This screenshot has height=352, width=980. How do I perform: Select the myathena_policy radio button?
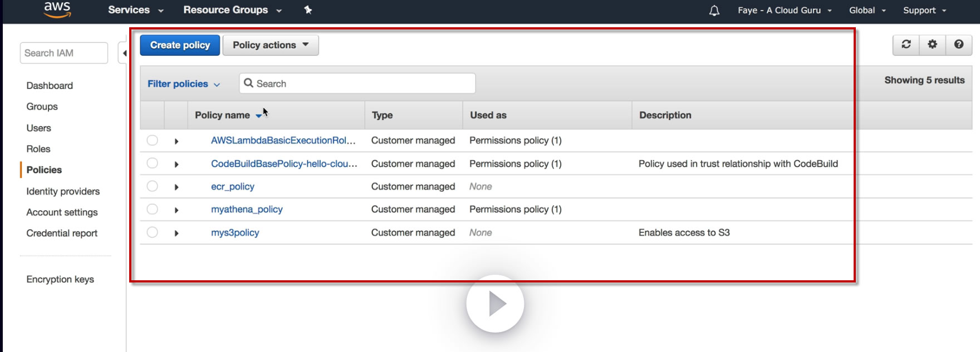tap(153, 209)
